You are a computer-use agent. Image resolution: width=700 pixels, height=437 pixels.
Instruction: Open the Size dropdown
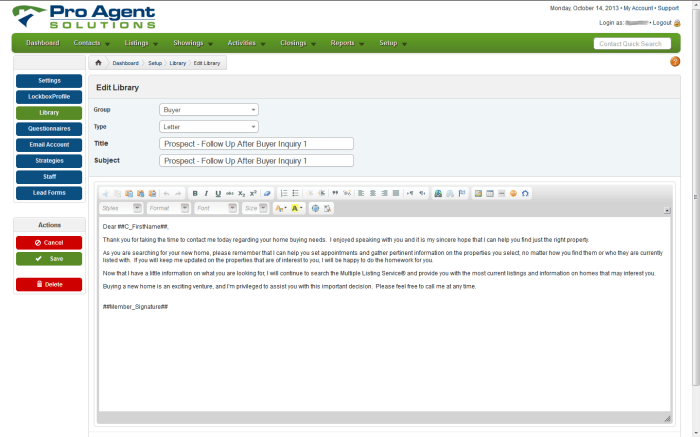pos(255,208)
